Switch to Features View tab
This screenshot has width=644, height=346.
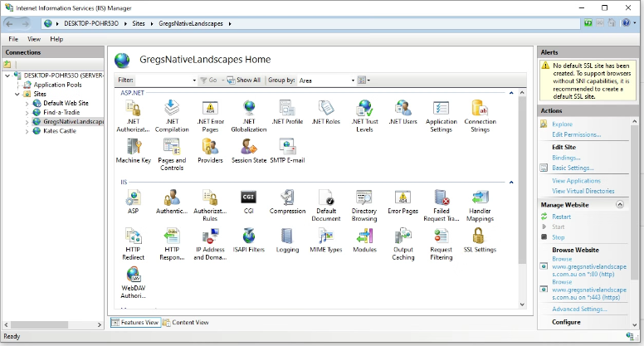pyautogui.click(x=135, y=323)
